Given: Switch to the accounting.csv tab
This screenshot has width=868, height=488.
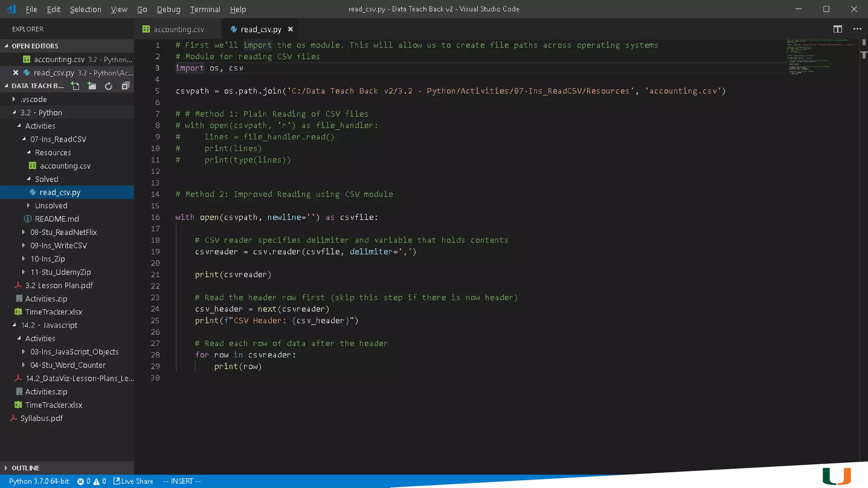Looking at the screenshot, I should pyautogui.click(x=178, y=29).
